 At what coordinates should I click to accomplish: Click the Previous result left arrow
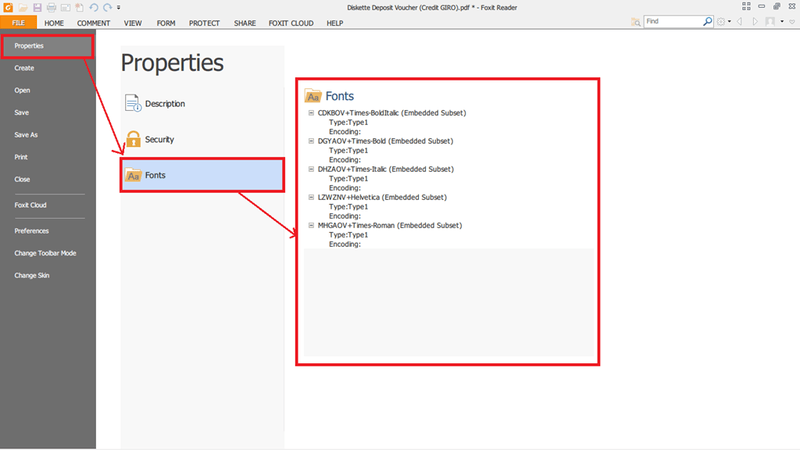739,21
